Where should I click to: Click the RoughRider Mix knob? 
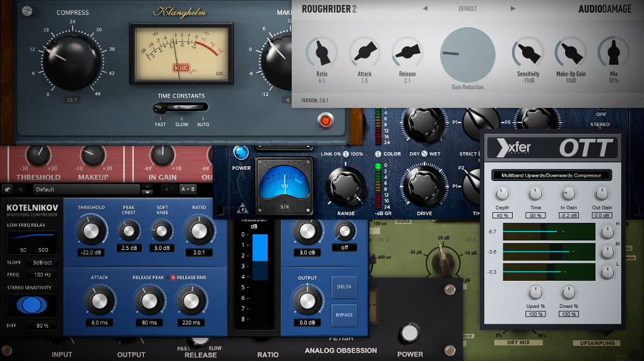[614, 52]
